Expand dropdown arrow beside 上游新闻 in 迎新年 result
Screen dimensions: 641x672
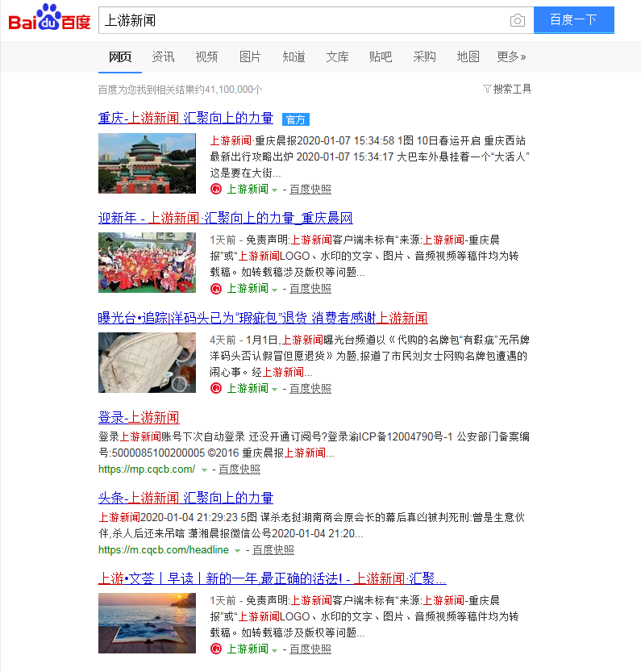275,290
